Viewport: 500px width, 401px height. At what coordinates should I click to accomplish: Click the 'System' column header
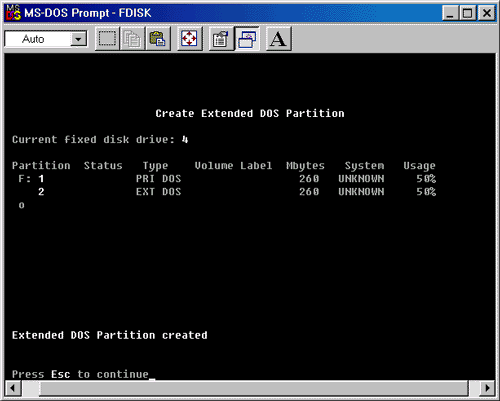(x=364, y=166)
